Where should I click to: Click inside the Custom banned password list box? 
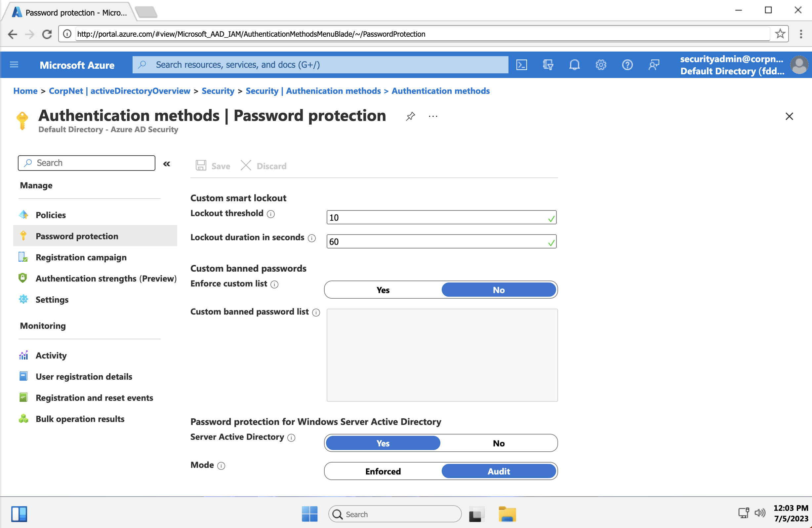442,355
